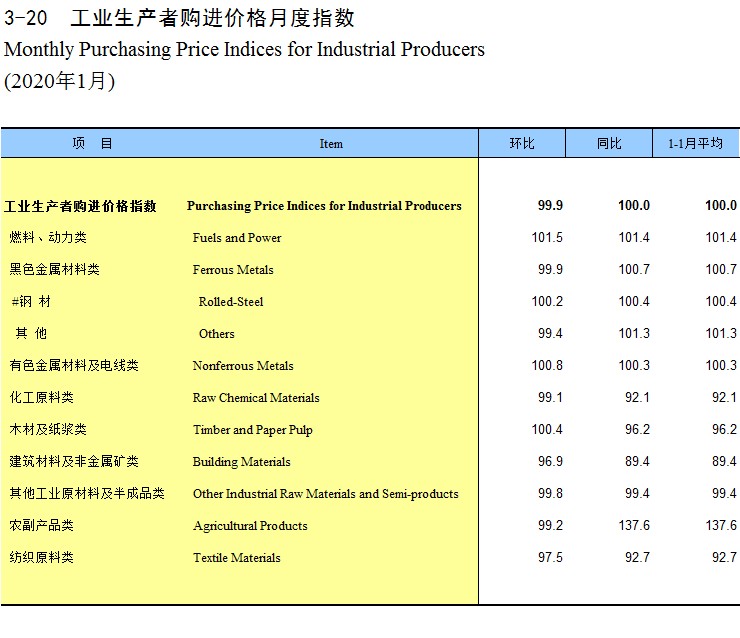Image resolution: width=740 pixels, height=638 pixels.
Task: Click the 项 目 column header
Action: [x=92, y=143]
